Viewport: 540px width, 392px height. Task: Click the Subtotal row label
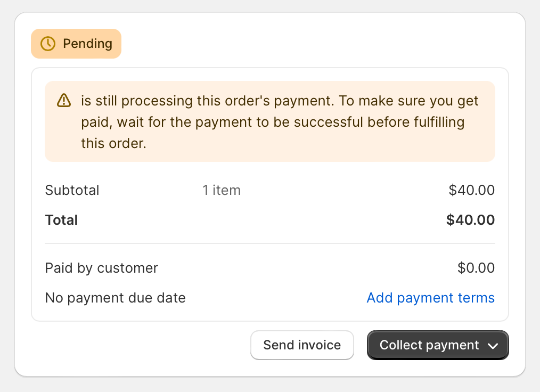72,190
